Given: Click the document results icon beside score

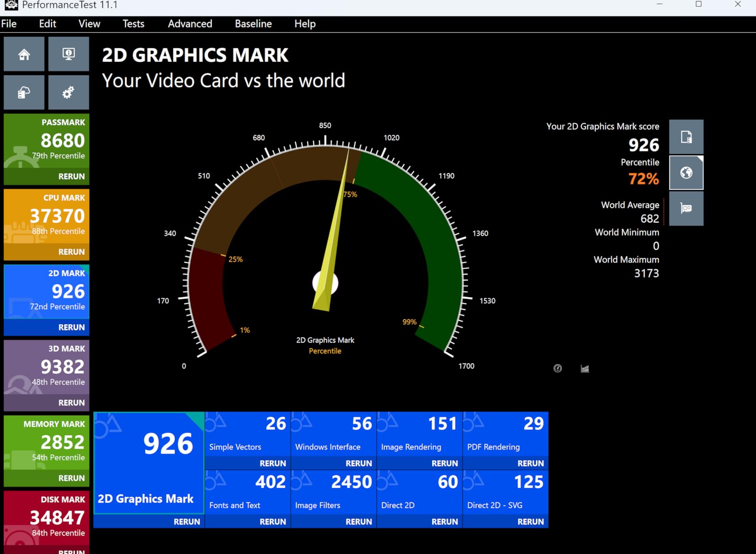Looking at the screenshot, I should pos(686,137).
